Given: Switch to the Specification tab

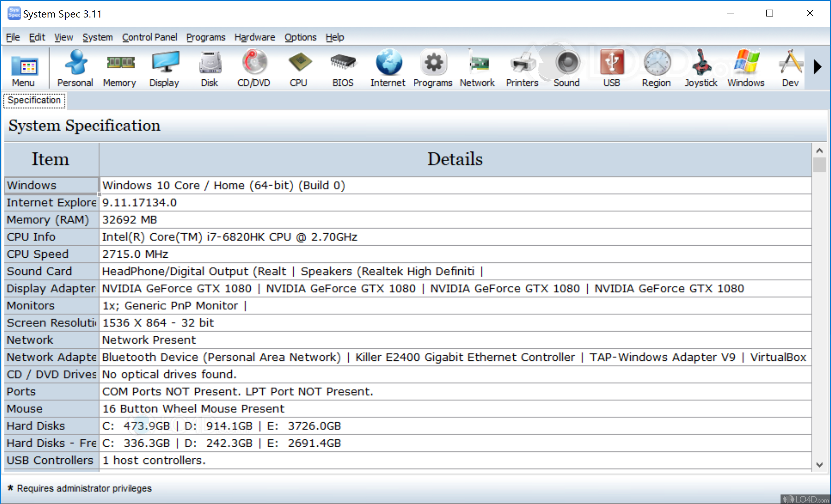Looking at the screenshot, I should (34, 100).
